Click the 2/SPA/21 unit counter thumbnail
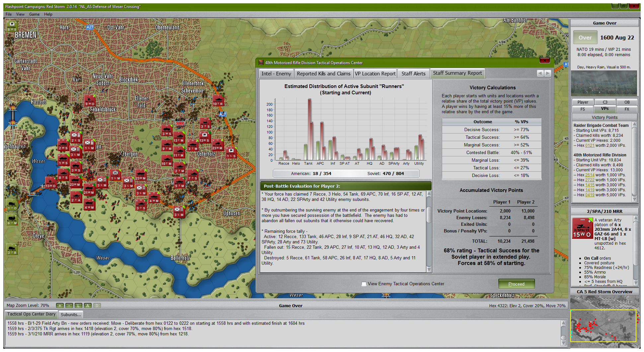 (x=583, y=228)
